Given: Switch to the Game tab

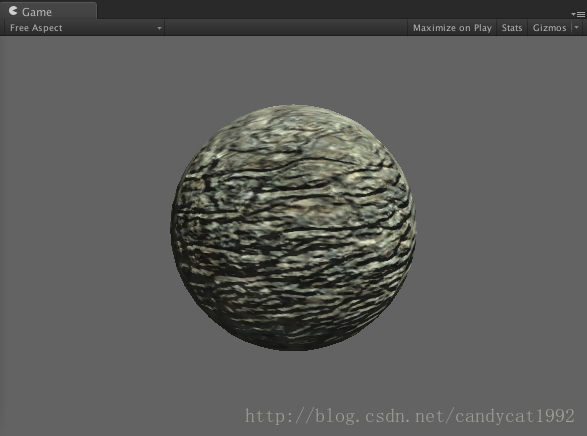Looking at the screenshot, I should 48,11.
